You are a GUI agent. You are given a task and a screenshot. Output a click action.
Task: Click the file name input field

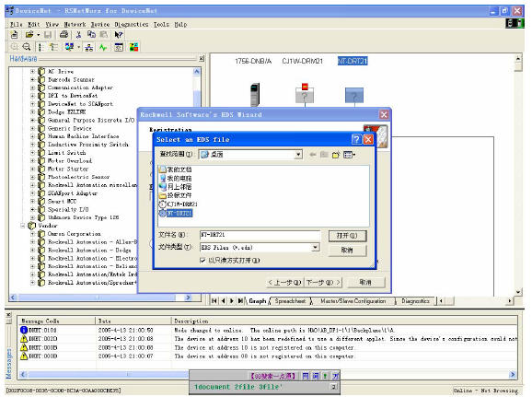(x=260, y=235)
